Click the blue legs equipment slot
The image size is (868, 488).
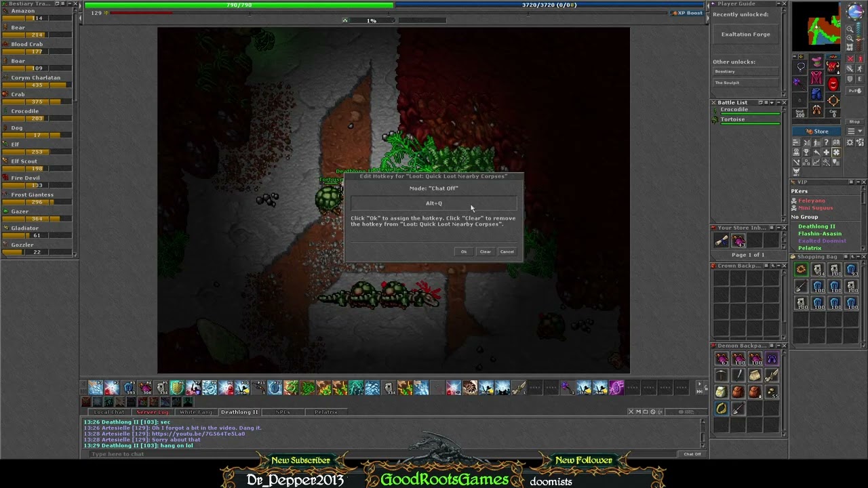tap(816, 94)
